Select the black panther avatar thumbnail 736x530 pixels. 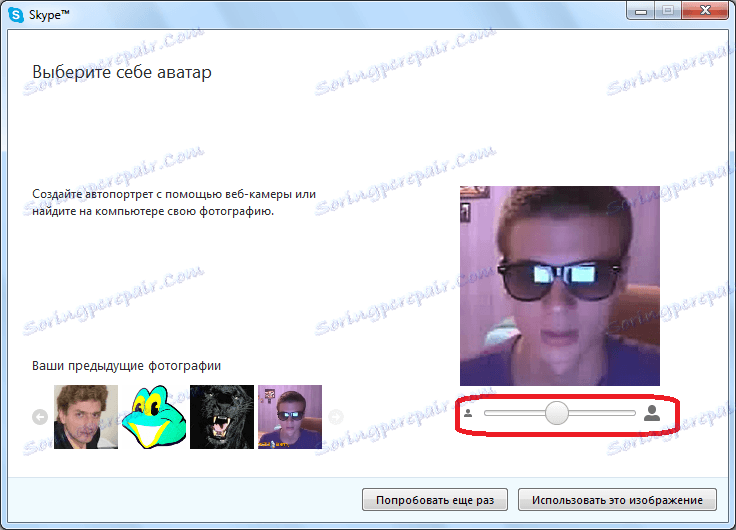[x=222, y=417]
